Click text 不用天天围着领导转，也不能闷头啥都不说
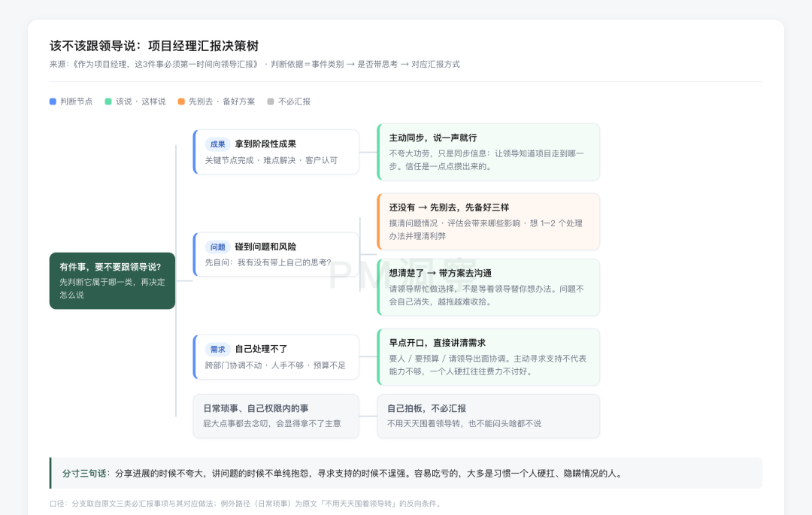Viewport: 812px width, 515px height. 465,423
